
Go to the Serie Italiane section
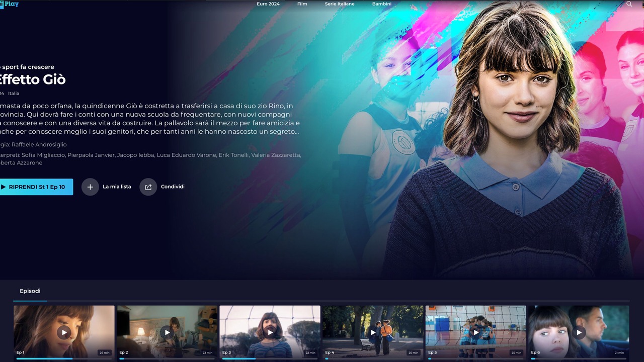click(x=340, y=4)
